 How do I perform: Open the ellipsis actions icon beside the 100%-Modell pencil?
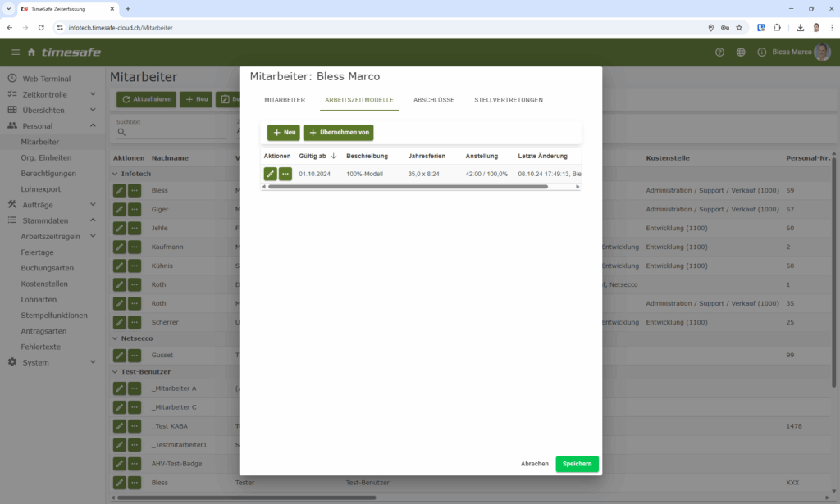click(x=285, y=173)
